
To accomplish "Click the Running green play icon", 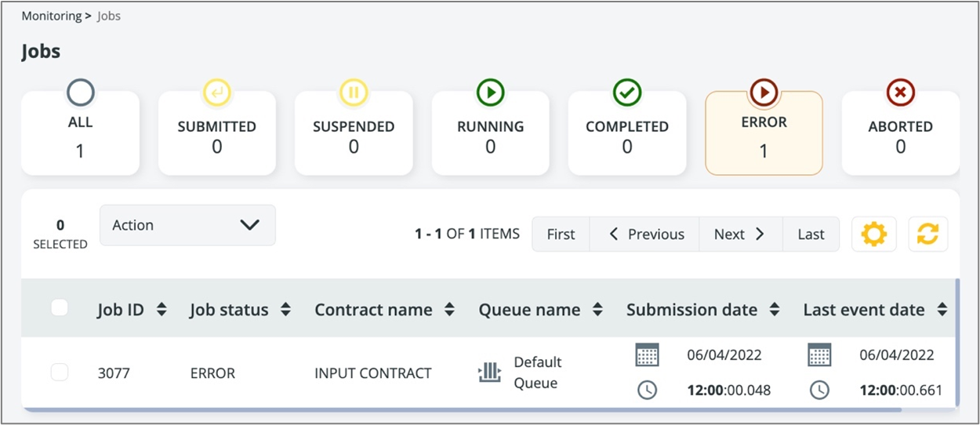I will (490, 93).
